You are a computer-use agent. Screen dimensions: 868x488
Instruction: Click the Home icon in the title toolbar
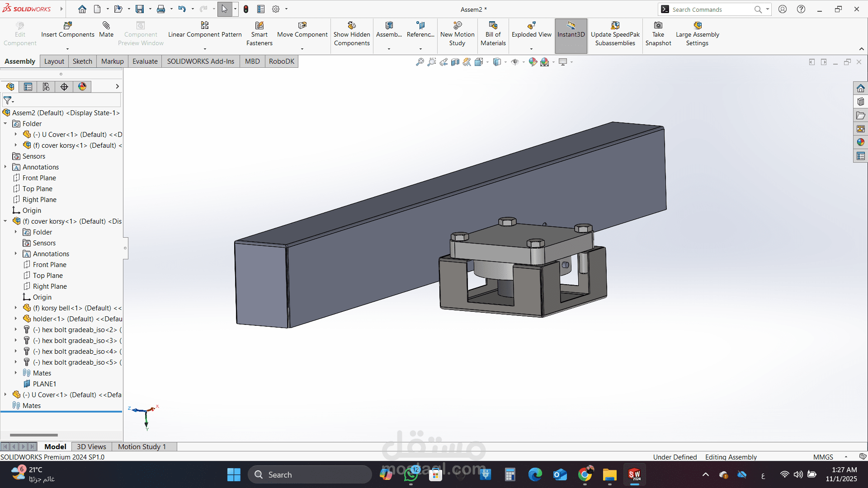point(82,9)
